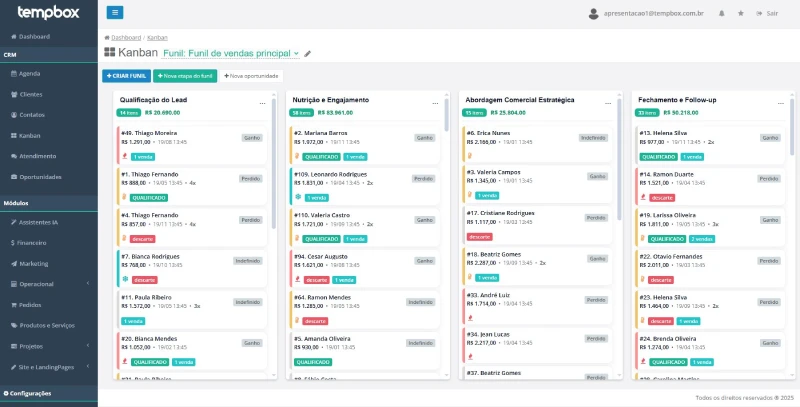Click the CRIAR FUNIL button
Screen dimensions: 800x407
click(x=127, y=76)
